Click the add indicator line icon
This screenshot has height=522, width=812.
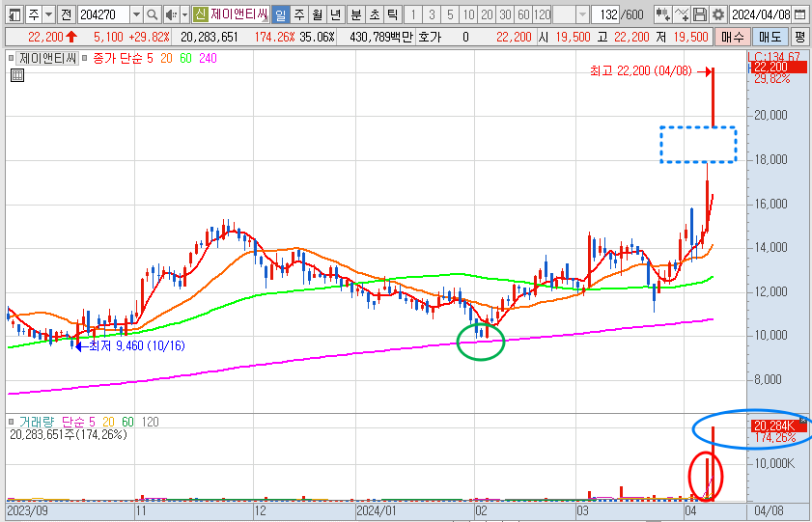(x=682, y=14)
